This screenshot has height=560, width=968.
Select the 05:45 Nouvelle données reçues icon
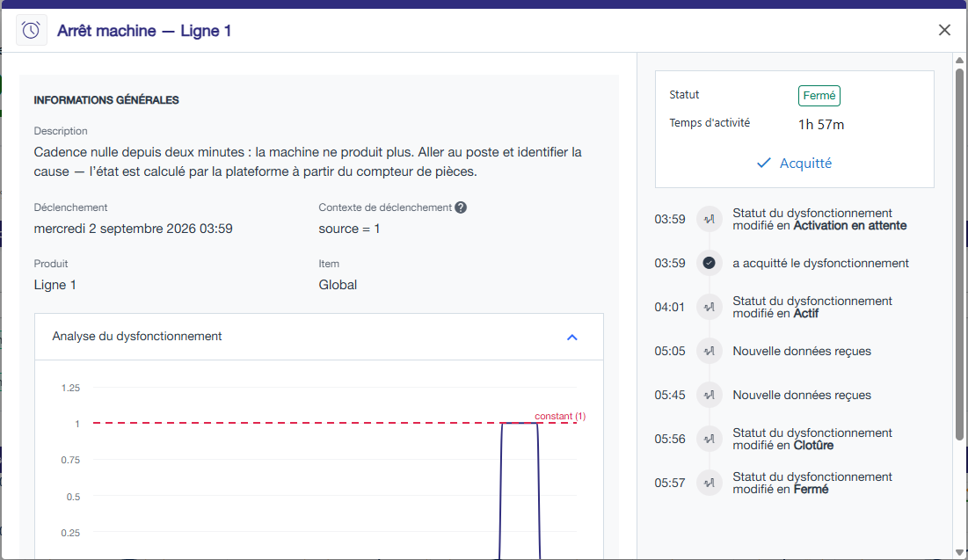(709, 395)
